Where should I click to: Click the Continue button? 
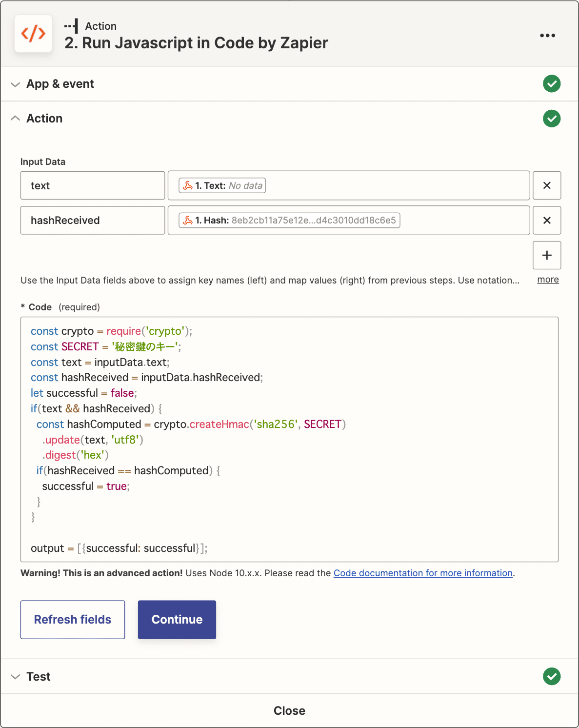(x=177, y=619)
